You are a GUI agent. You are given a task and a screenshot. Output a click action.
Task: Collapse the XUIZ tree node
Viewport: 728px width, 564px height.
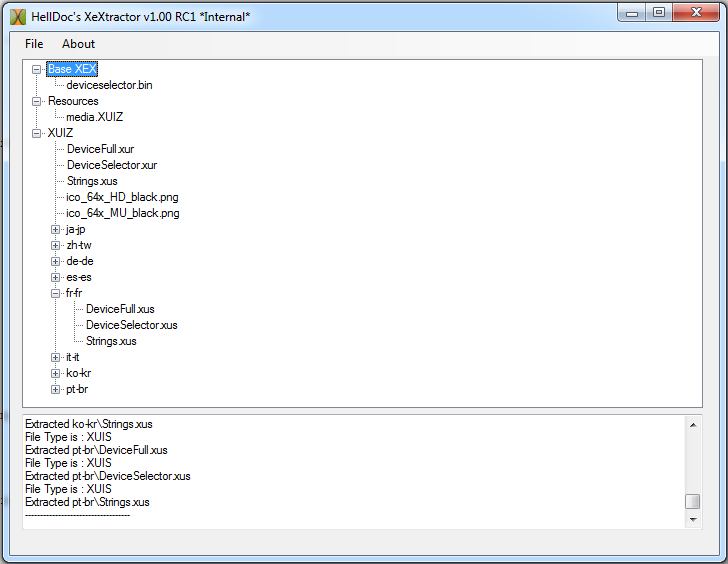(x=37, y=133)
